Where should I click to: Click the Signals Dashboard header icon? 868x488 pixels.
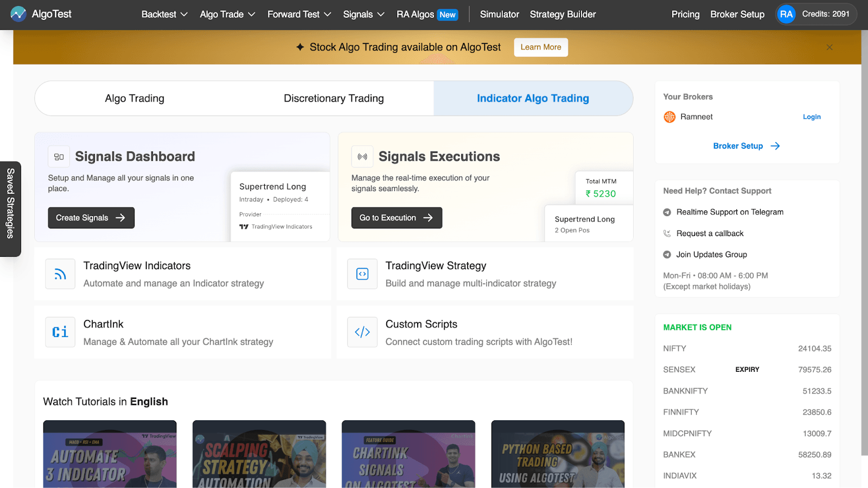[x=59, y=157]
